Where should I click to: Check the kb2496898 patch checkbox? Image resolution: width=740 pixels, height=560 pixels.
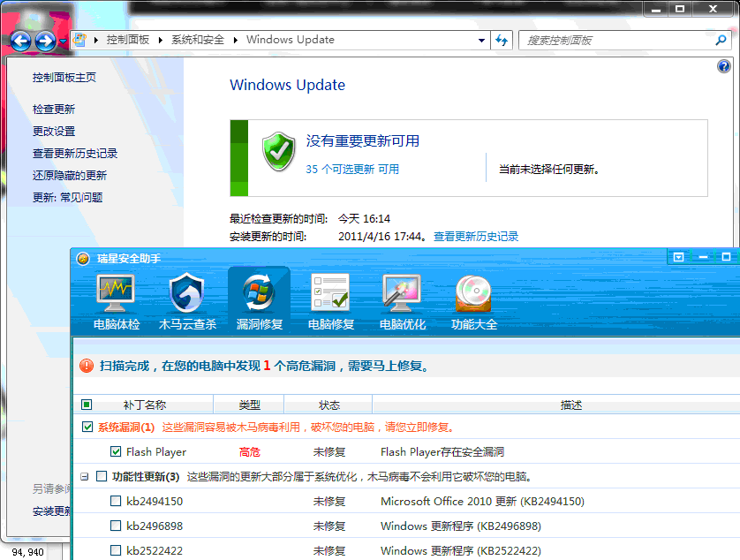pyautogui.click(x=116, y=526)
